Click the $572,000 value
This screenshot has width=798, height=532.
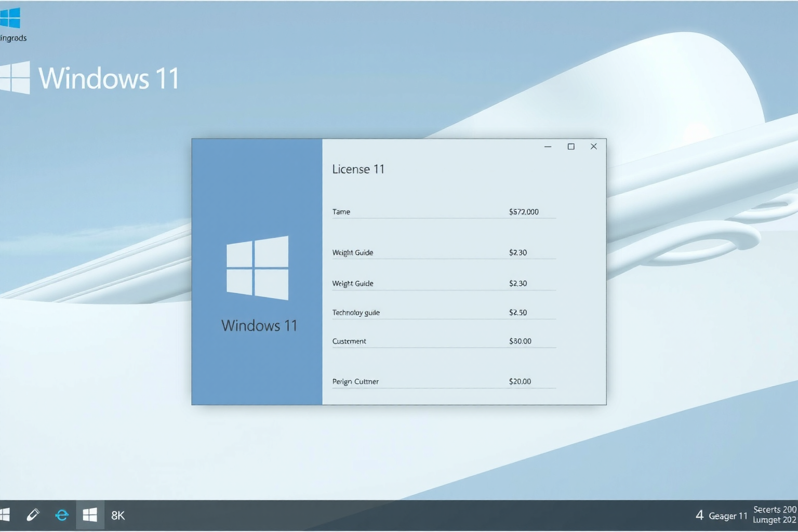(524, 211)
